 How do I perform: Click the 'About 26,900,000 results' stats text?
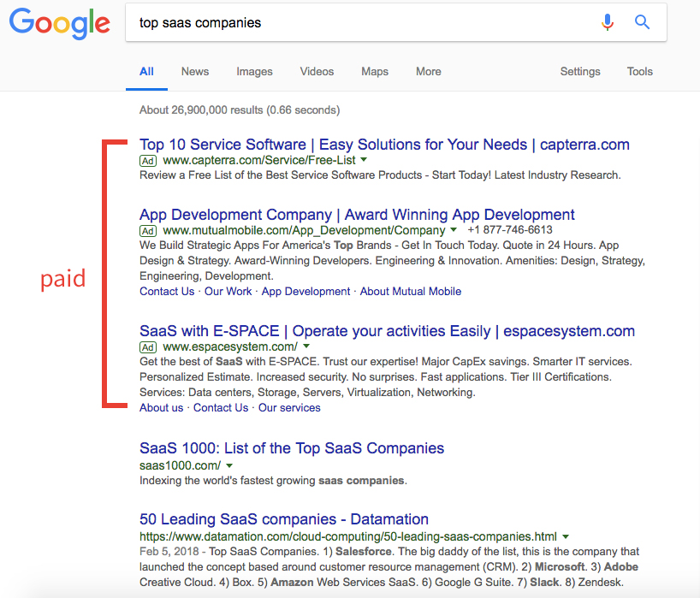pyautogui.click(x=240, y=110)
